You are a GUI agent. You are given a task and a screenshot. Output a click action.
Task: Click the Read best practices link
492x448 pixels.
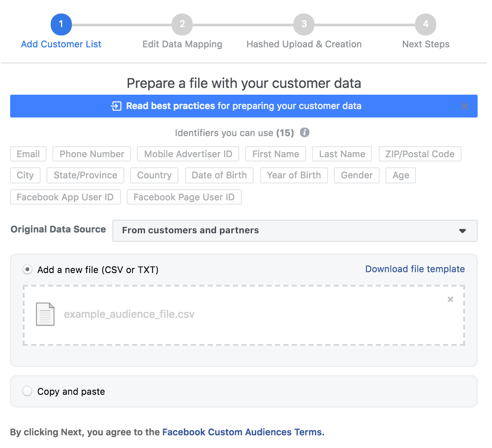pyautogui.click(x=171, y=106)
